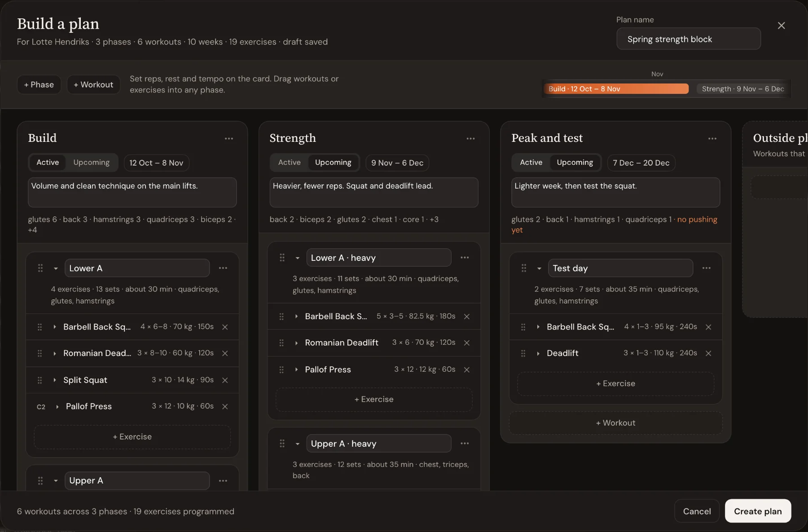
Task: Open the Build phase date range 12 Oct – 8 Nov
Action: point(156,163)
